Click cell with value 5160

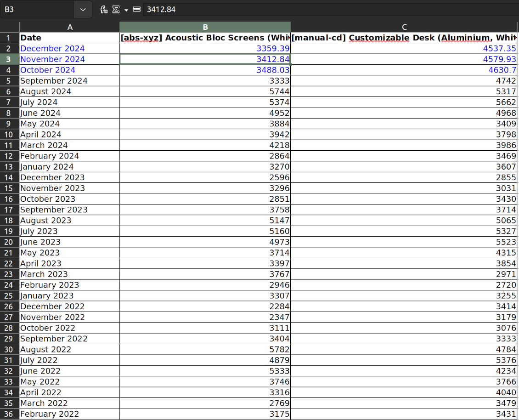coord(205,231)
